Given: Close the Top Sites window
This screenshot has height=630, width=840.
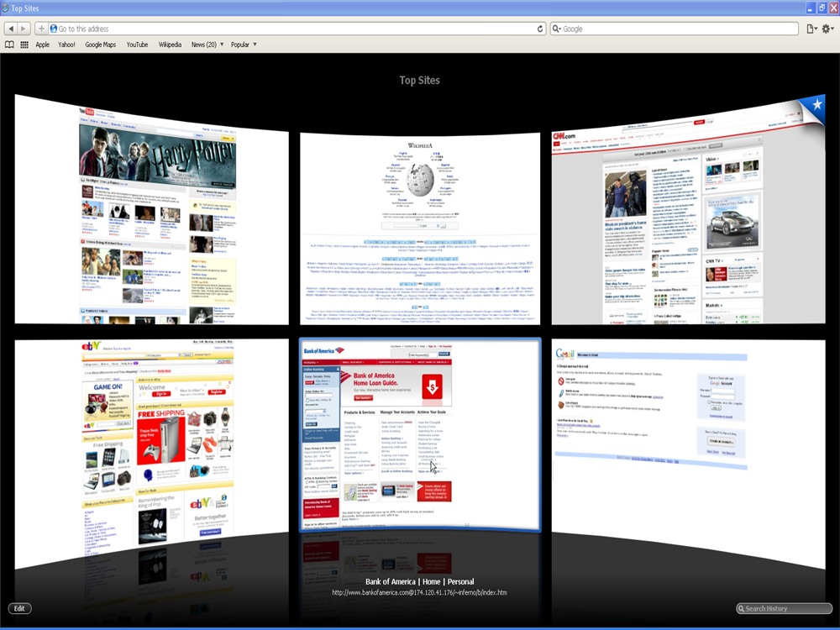Looking at the screenshot, I should 833,8.
